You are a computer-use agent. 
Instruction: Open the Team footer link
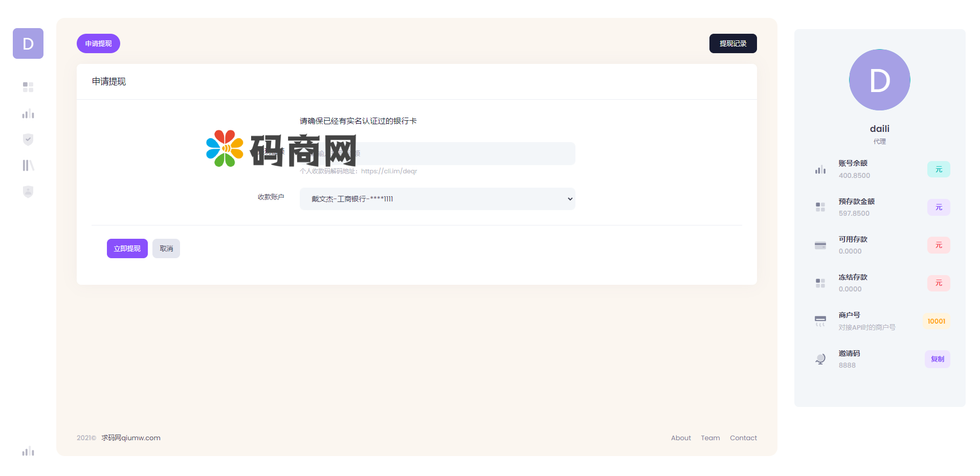pos(710,438)
